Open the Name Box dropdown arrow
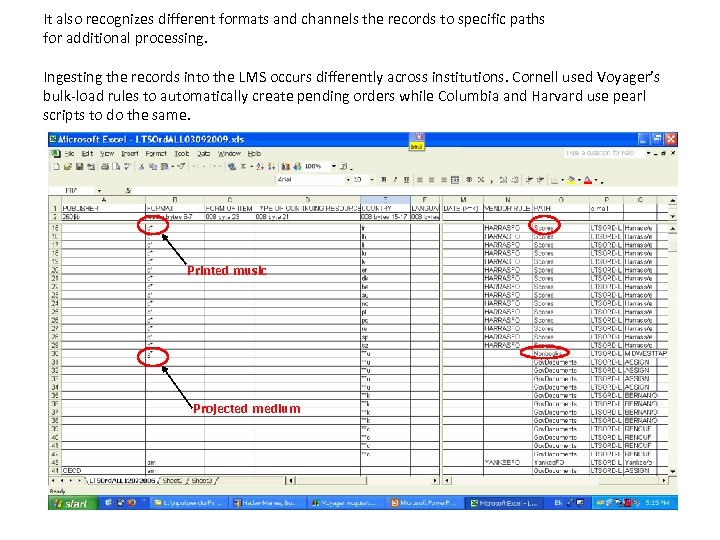Viewport: 720px width, 540px height. click(x=99, y=191)
